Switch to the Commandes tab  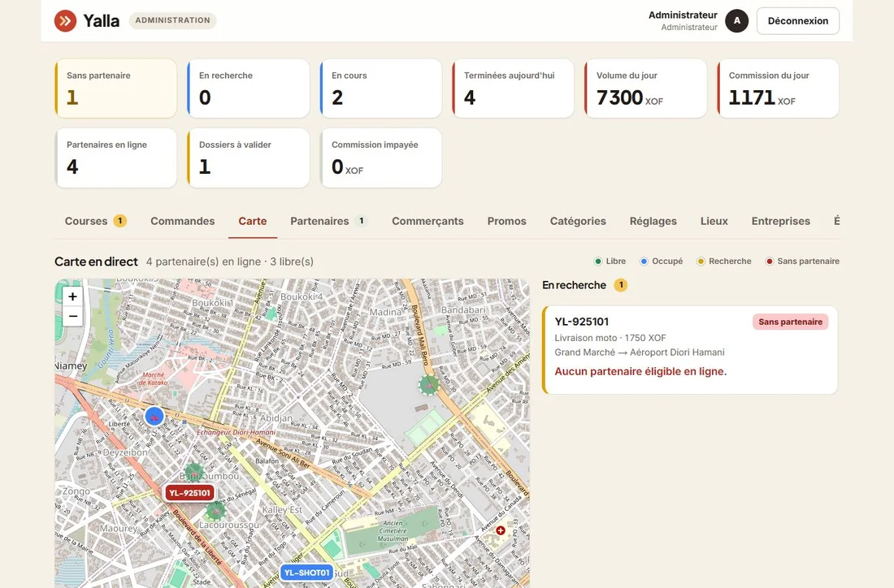click(182, 221)
